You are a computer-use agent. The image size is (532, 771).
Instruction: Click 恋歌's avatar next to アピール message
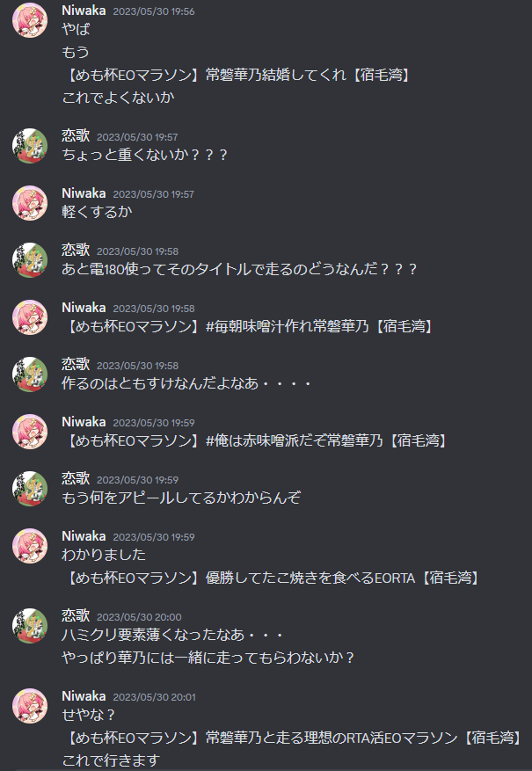pyautogui.click(x=30, y=489)
